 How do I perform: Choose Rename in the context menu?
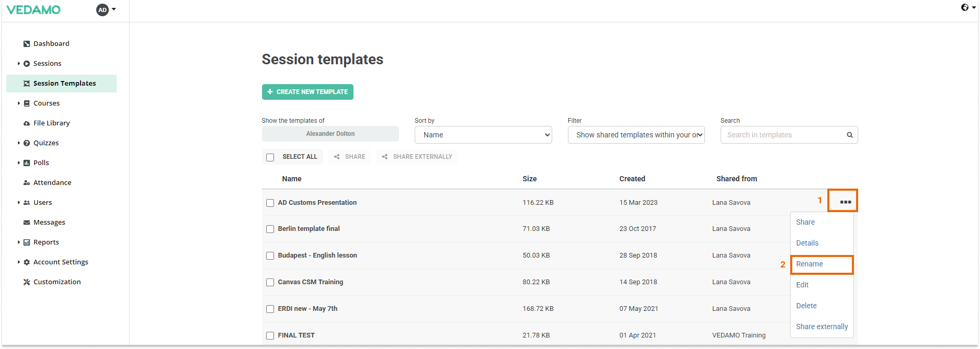pyautogui.click(x=810, y=264)
